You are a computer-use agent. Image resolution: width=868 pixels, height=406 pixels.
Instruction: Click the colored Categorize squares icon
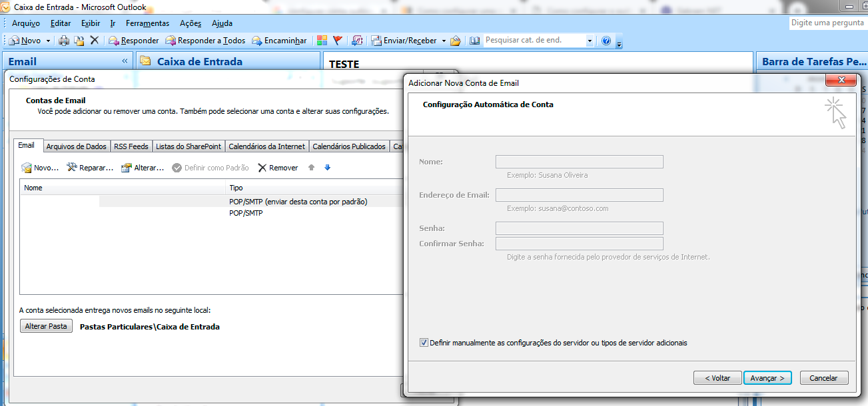pyautogui.click(x=322, y=41)
